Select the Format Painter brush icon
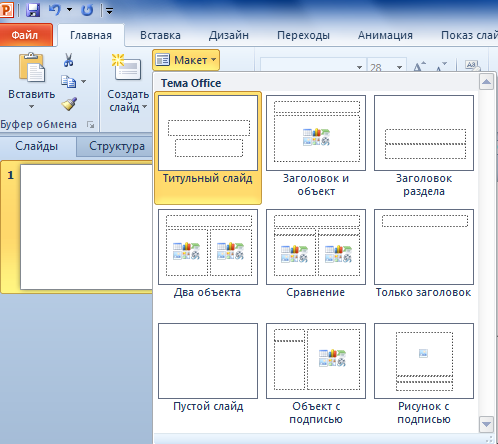 click(x=69, y=104)
